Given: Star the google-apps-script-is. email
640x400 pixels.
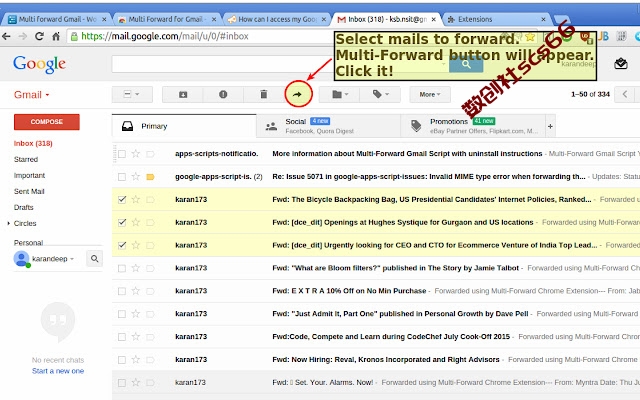Looking at the screenshot, I should pos(136,176).
